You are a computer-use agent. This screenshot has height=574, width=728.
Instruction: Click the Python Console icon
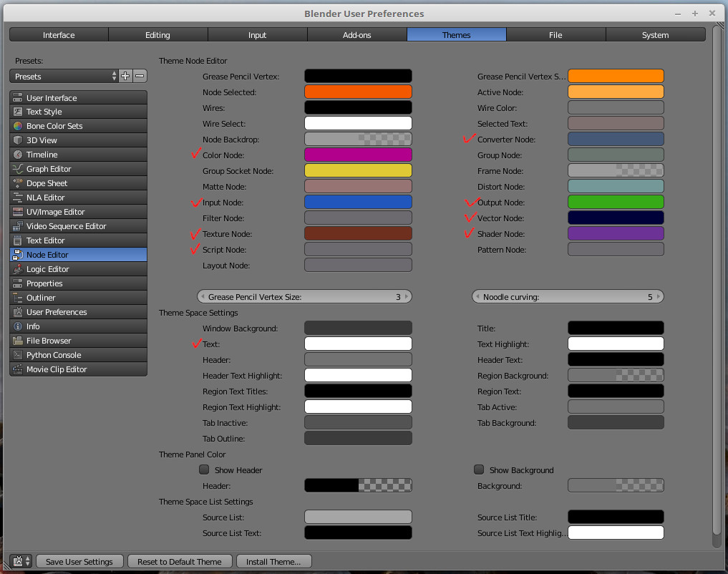click(x=18, y=355)
